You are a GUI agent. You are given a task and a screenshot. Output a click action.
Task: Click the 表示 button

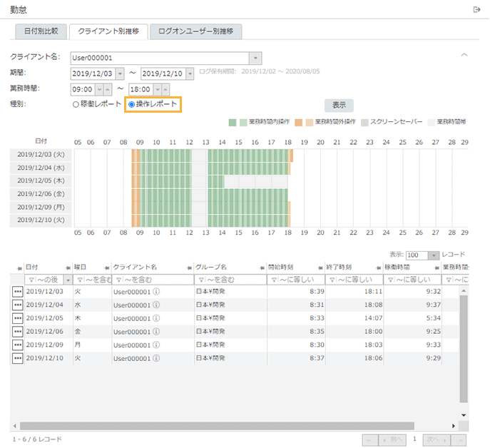[339, 105]
